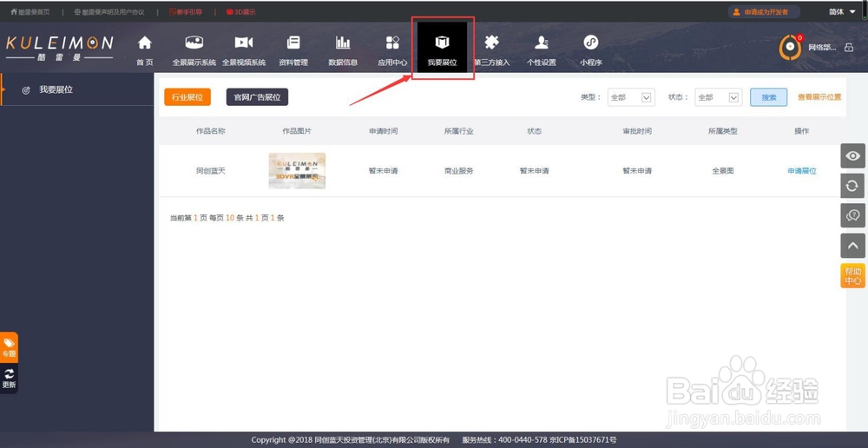The width and height of the screenshot is (868, 448).
Task: Click the notification avatar with red badge
Action: (791, 47)
